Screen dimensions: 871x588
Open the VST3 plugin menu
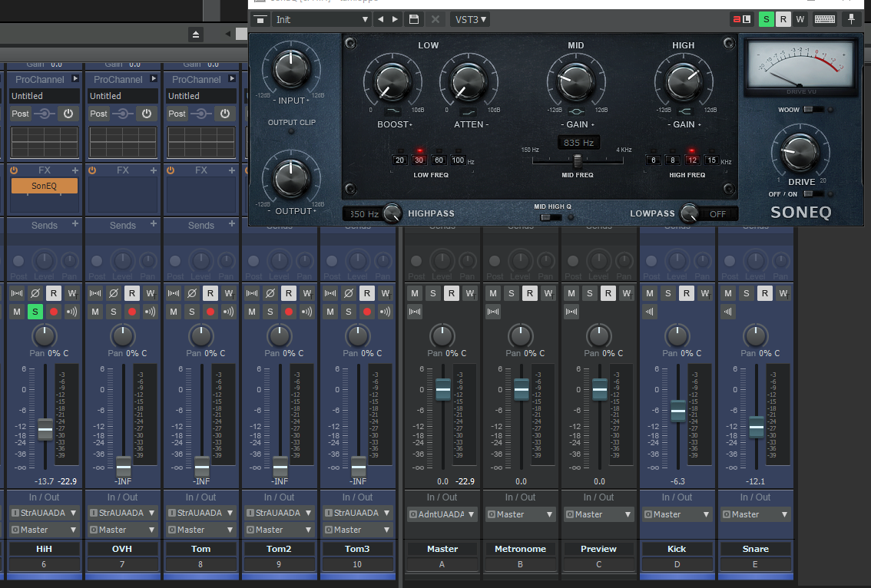[x=470, y=19]
